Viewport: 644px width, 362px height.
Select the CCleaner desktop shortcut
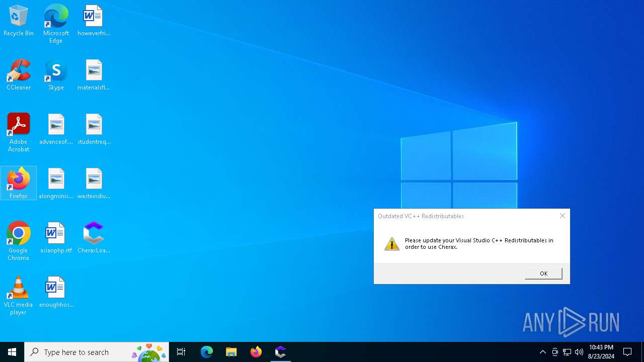(19, 75)
